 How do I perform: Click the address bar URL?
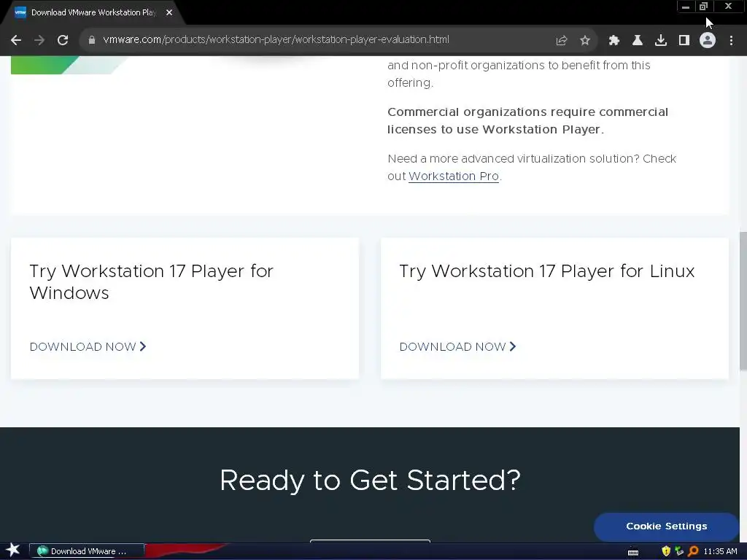pyautogui.click(x=276, y=39)
